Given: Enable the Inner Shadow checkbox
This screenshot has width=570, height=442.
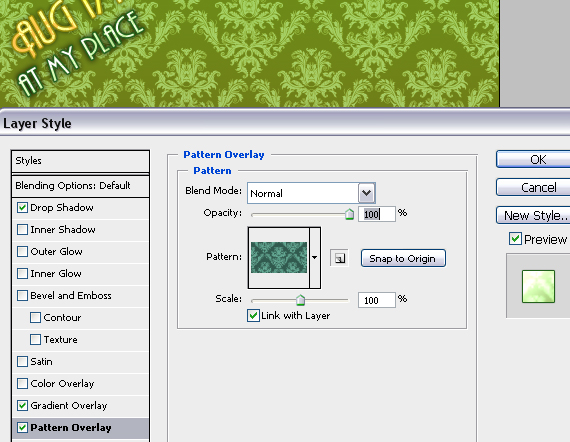Looking at the screenshot, I should (23, 230).
